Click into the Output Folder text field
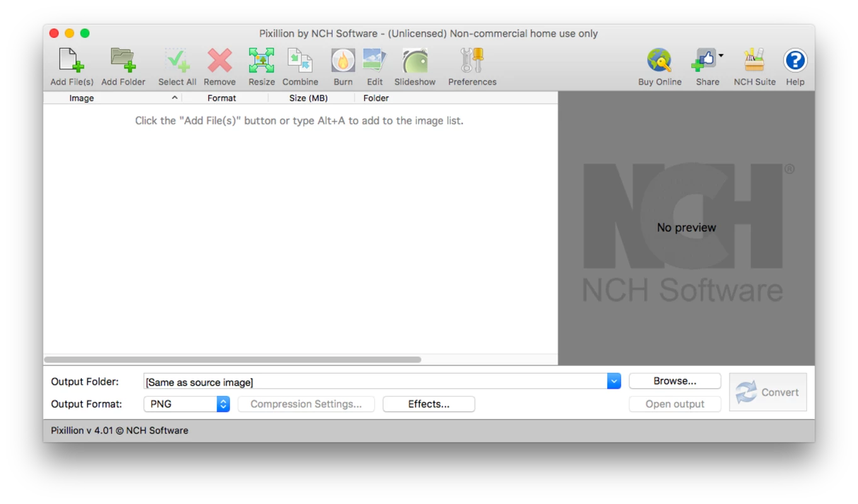The image size is (858, 504). (375, 382)
